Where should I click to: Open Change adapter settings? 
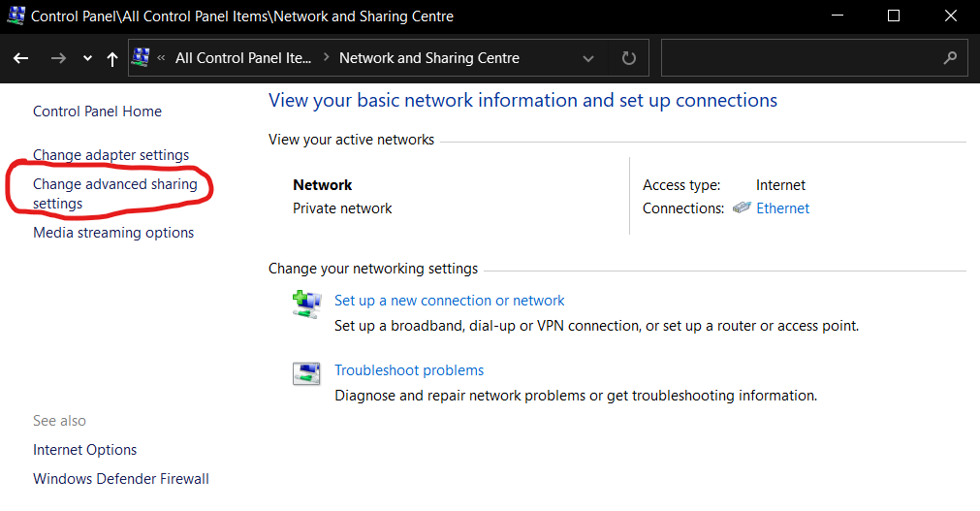click(x=111, y=155)
